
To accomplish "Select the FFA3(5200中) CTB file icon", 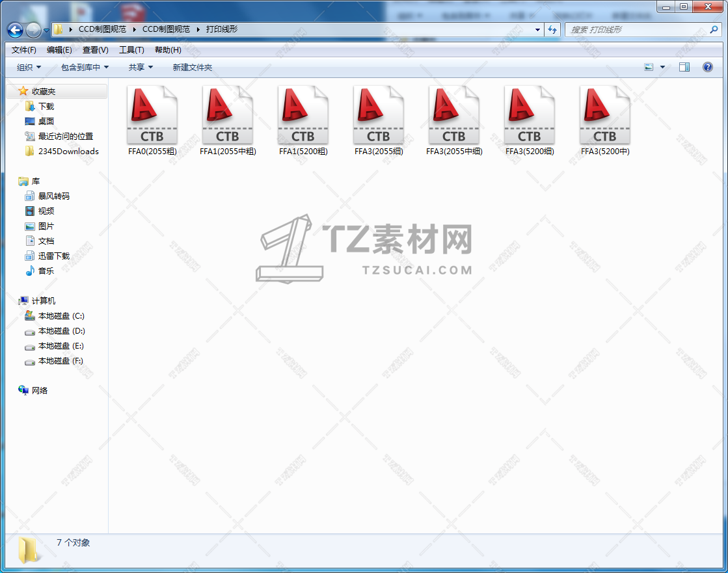I will pyautogui.click(x=605, y=115).
